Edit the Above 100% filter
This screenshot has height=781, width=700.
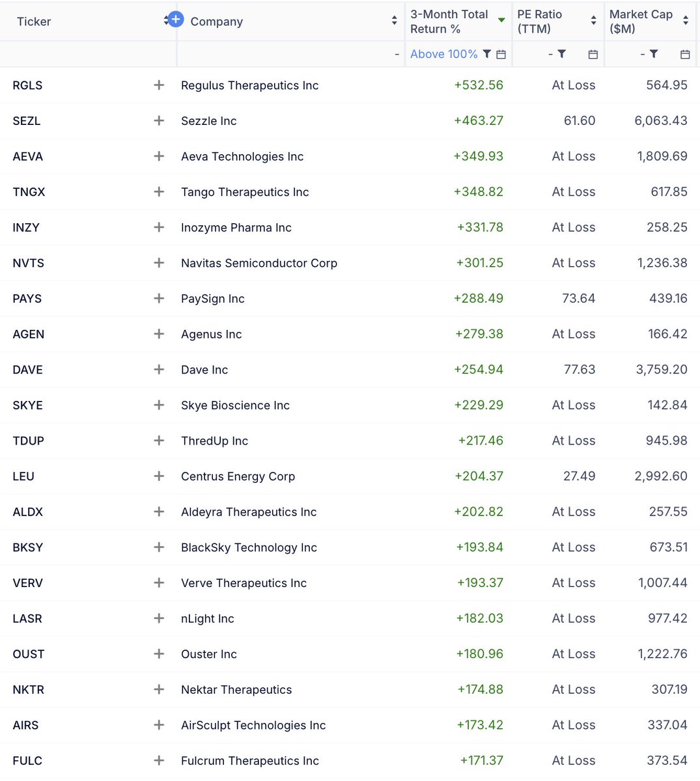444,54
